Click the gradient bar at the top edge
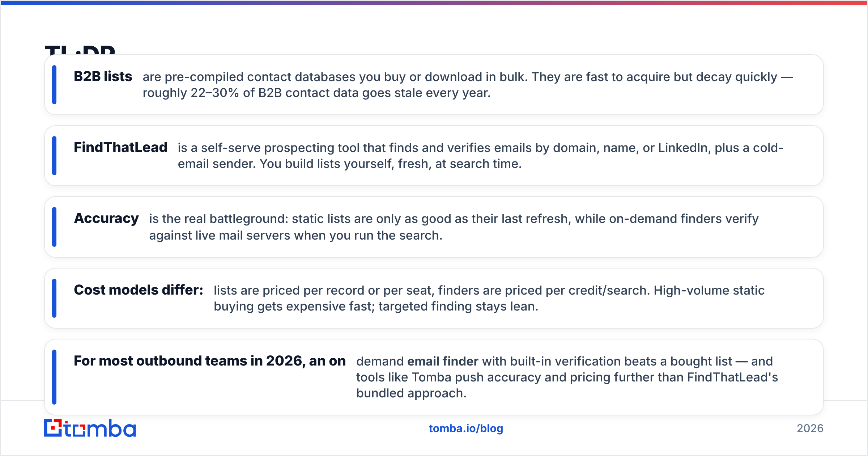Viewport: 868px width, 456px height. pyautogui.click(x=434, y=3)
